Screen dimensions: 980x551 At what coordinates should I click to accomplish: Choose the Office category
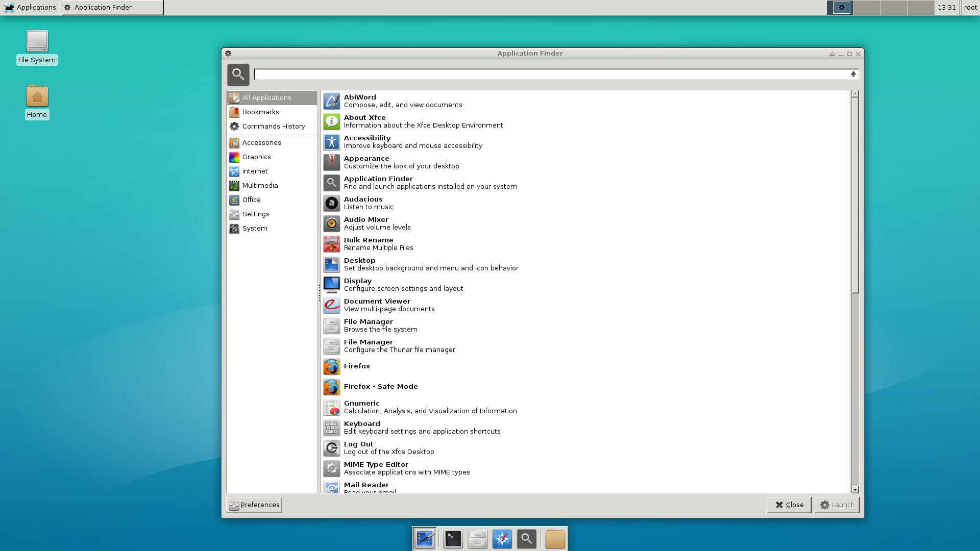pos(272,199)
